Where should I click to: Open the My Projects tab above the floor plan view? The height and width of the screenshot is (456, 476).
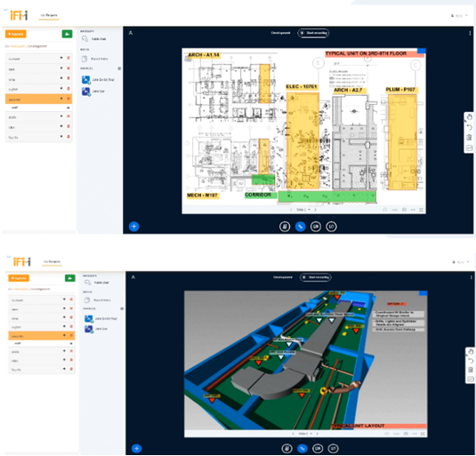(x=49, y=15)
